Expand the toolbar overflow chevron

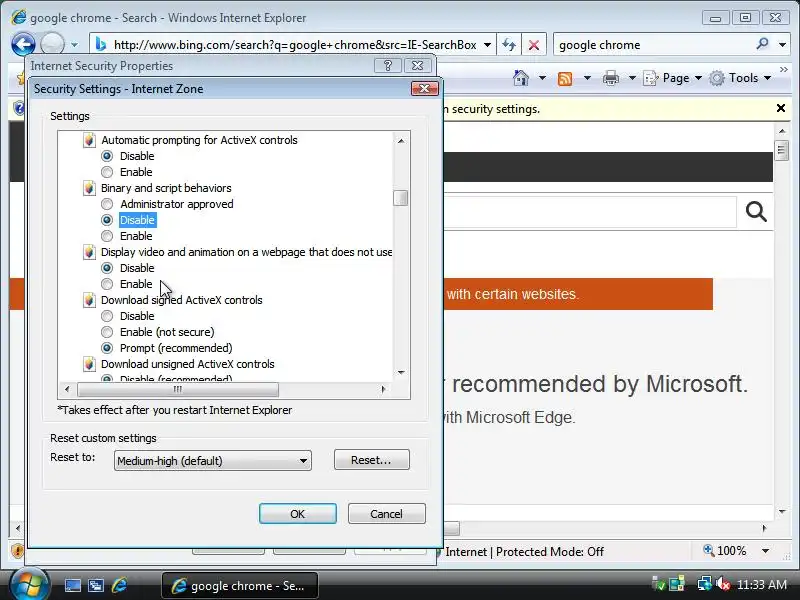[x=783, y=69]
